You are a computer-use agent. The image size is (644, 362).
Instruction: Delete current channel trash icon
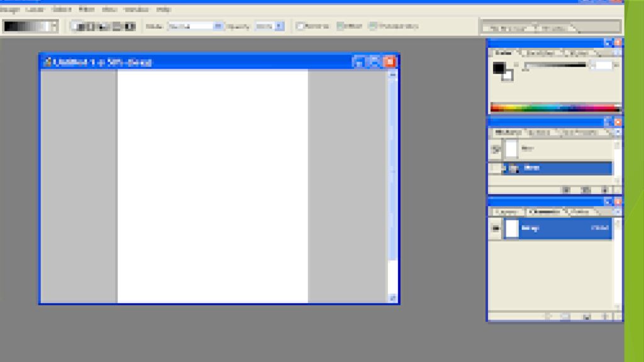[x=606, y=317]
